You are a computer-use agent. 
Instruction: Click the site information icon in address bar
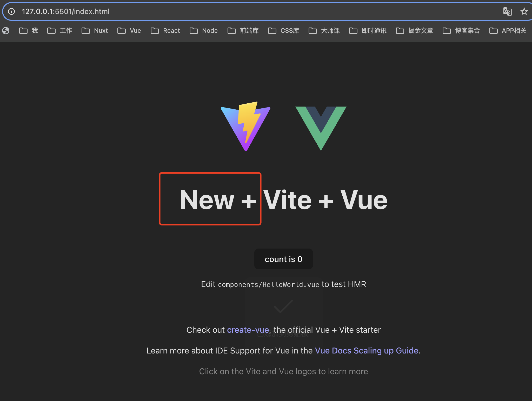click(11, 11)
